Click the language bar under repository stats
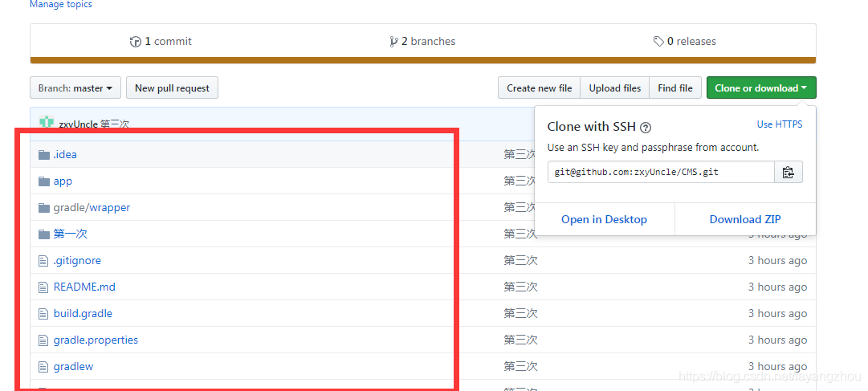This screenshot has width=868, height=391. click(423, 60)
